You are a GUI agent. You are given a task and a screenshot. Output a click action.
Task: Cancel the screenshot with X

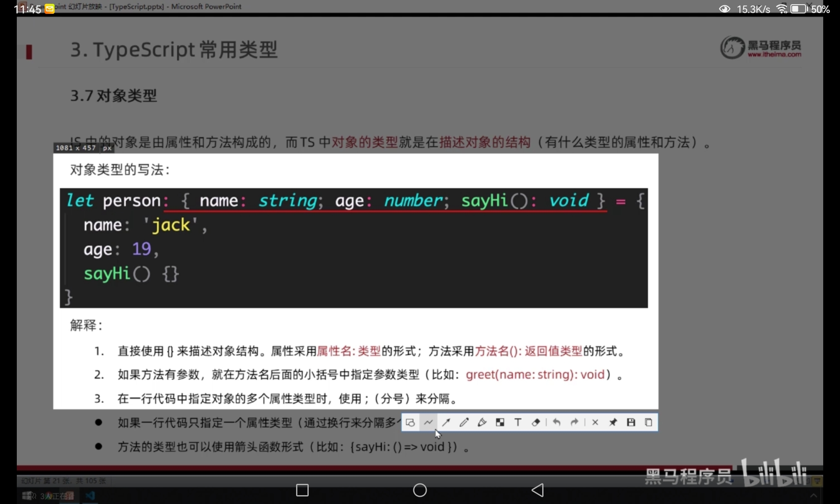tap(595, 423)
